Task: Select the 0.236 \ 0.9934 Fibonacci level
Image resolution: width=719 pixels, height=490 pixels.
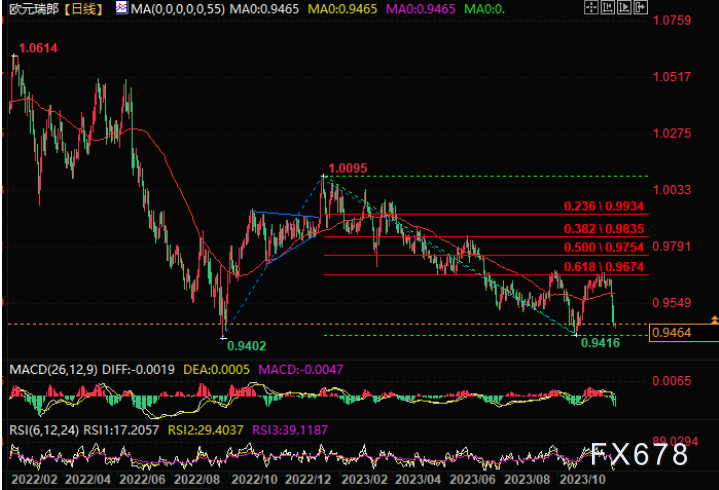Action: [x=603, y=206]
